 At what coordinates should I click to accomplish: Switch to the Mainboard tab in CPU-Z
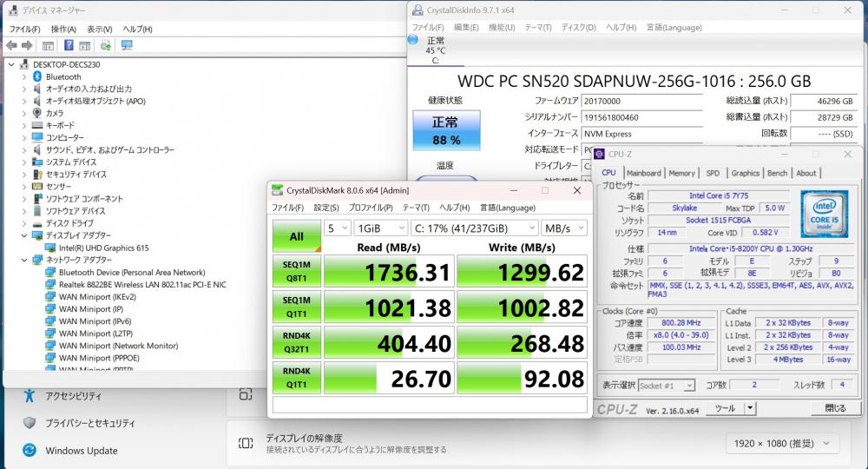click(x=644, y=173)
